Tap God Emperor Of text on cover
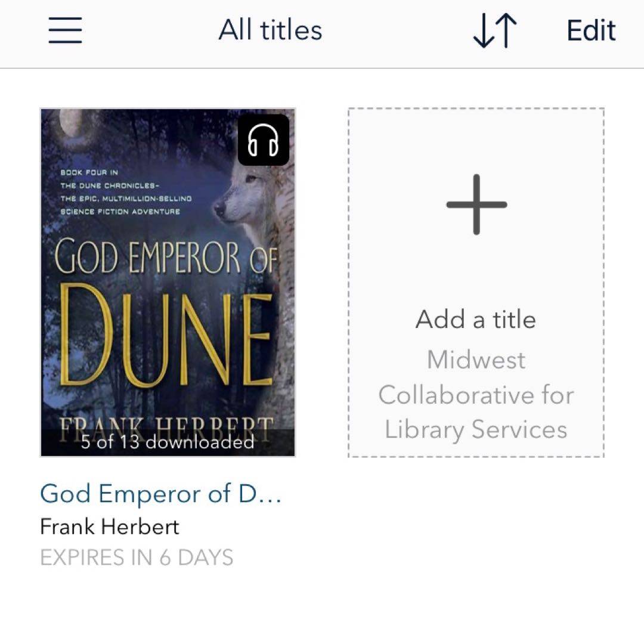This screenshot has width=644, height=644. tap(166, 256)
